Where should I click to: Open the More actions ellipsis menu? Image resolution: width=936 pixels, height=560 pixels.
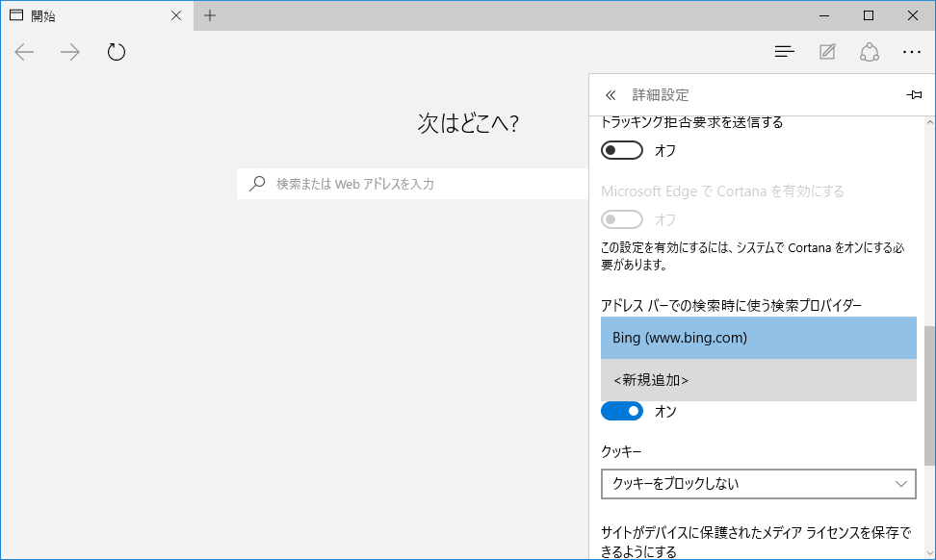point(912,52)
